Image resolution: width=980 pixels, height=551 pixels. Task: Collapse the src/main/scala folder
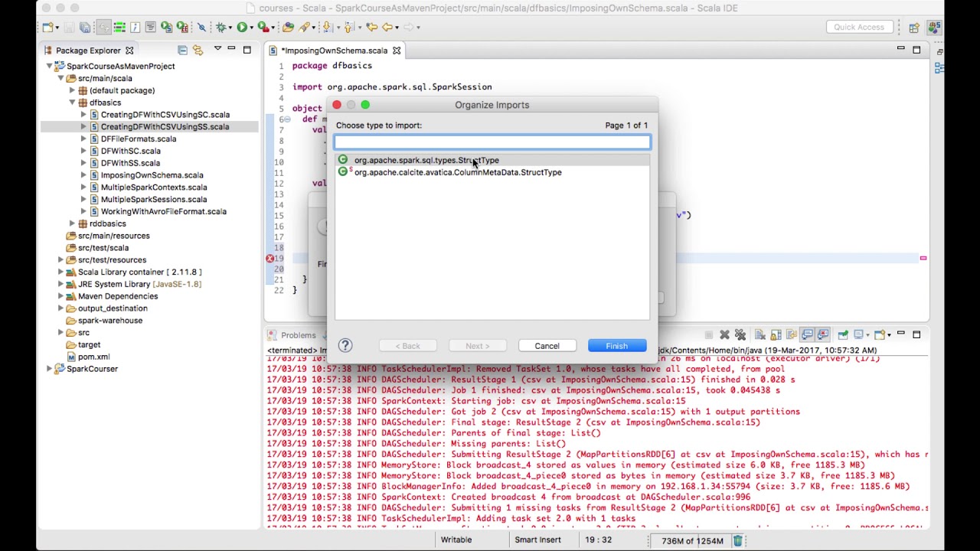61,78
